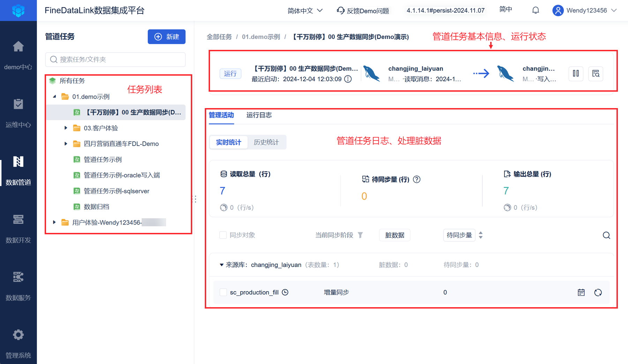
Task: Click the filter icon beside 当前同步阶段
Action: tap(360, 235)
